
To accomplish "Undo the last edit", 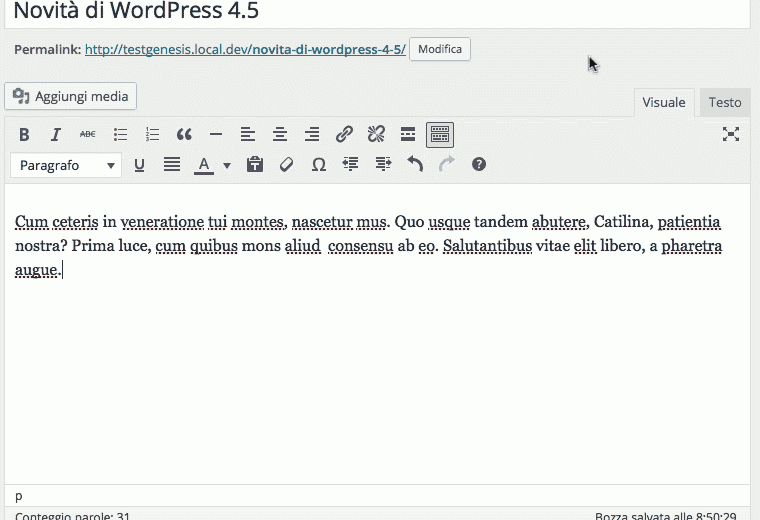I will click(x=415, y=165).
